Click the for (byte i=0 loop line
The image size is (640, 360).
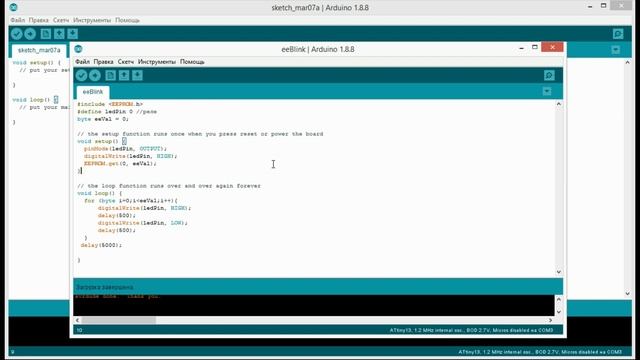[131, 200]
